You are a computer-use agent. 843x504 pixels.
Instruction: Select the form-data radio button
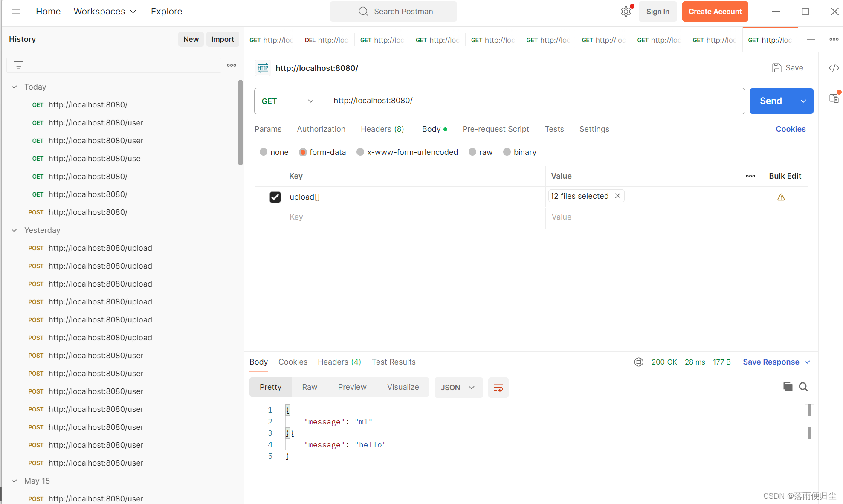pos(303,152)
